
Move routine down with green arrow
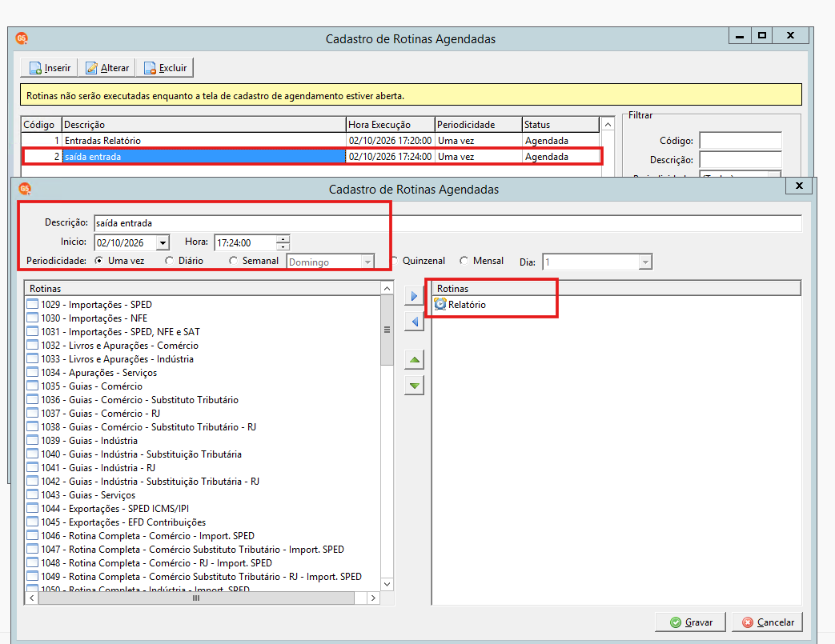414,386
